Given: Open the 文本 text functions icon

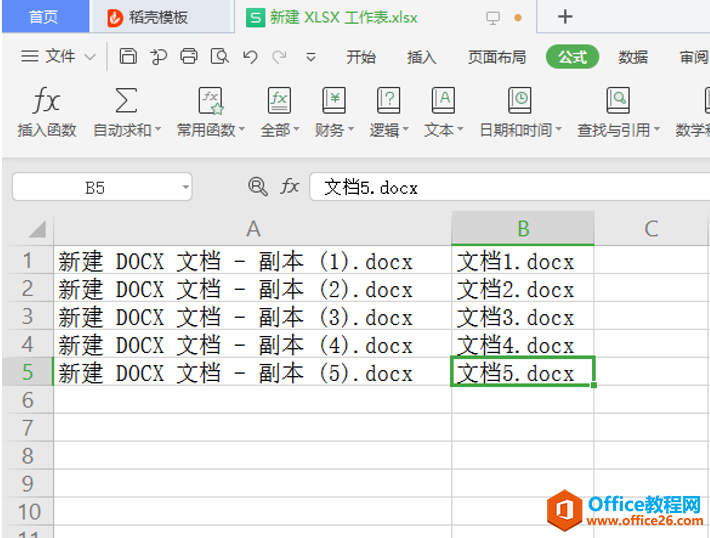Looking at the screenshot, I should tap(443, 100).
